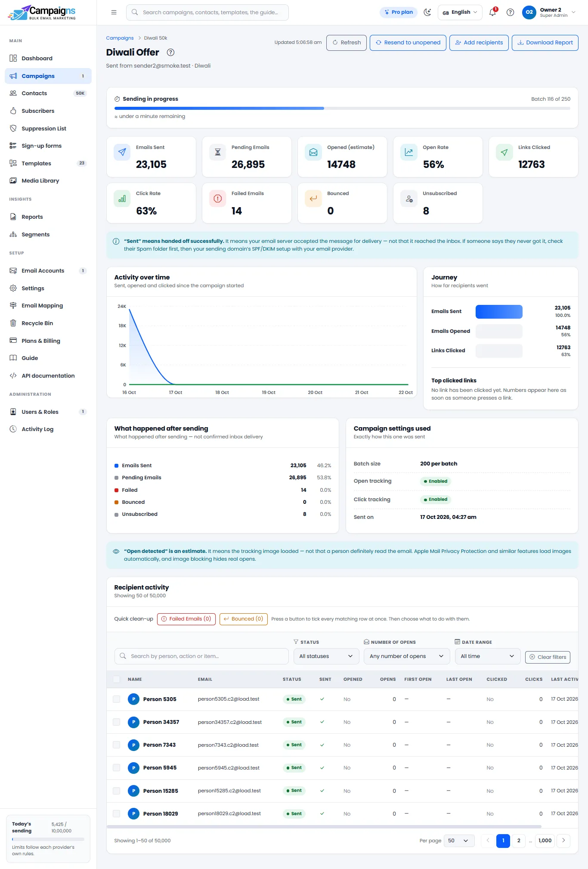
Task: Click the Failed Emails alert icon
Action: (x=218, y=199)
